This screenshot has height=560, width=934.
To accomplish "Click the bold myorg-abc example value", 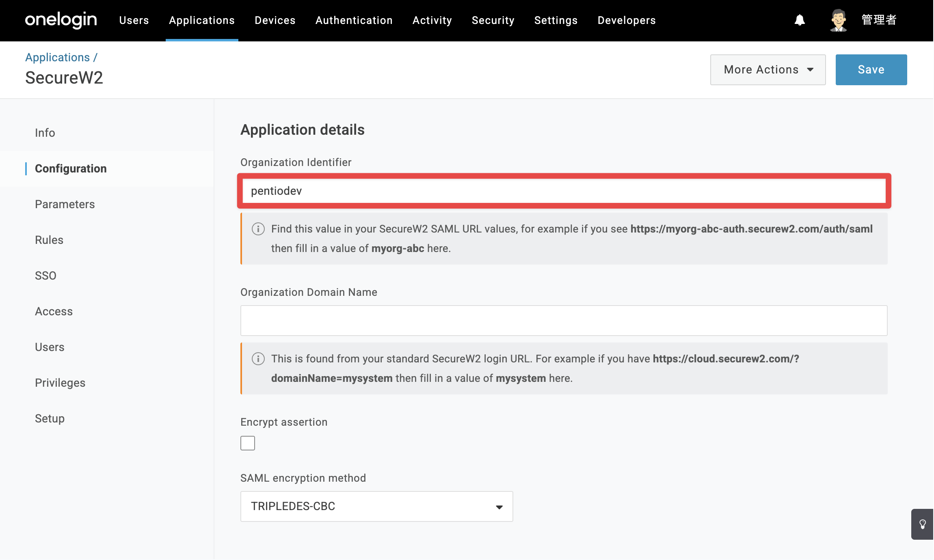I will point(398,248).
